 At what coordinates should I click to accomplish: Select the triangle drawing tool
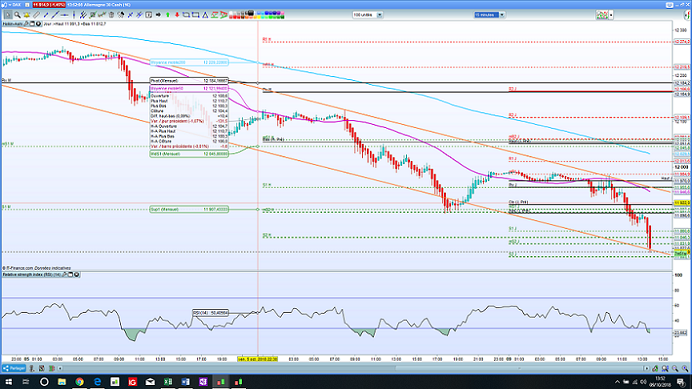205,15
